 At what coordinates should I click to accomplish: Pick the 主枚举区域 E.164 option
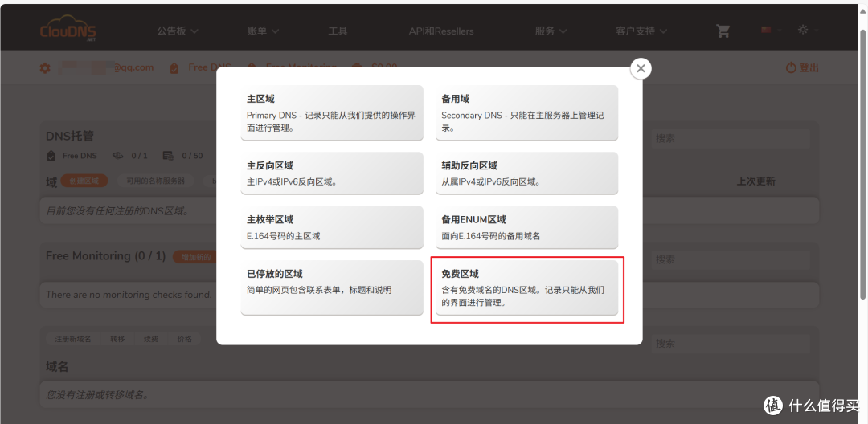pos(332,227)
